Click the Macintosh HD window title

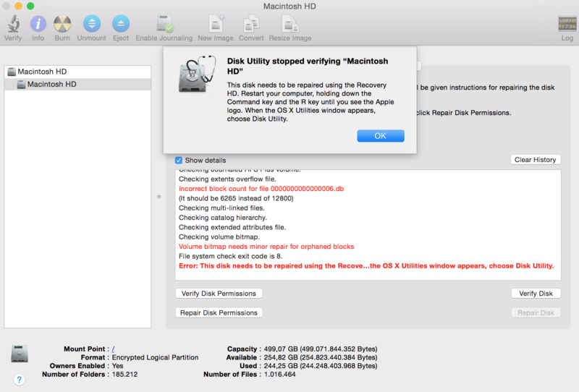tap(289, 7)
